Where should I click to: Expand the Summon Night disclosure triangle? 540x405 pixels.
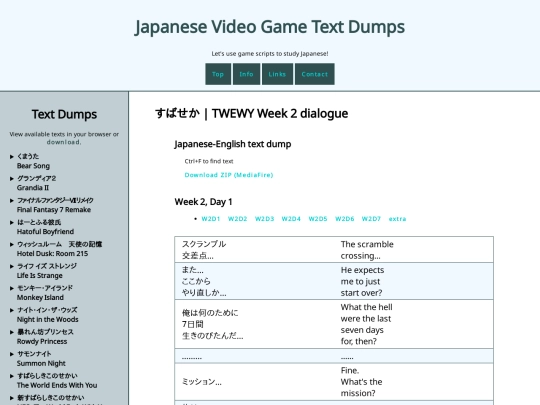12,354
